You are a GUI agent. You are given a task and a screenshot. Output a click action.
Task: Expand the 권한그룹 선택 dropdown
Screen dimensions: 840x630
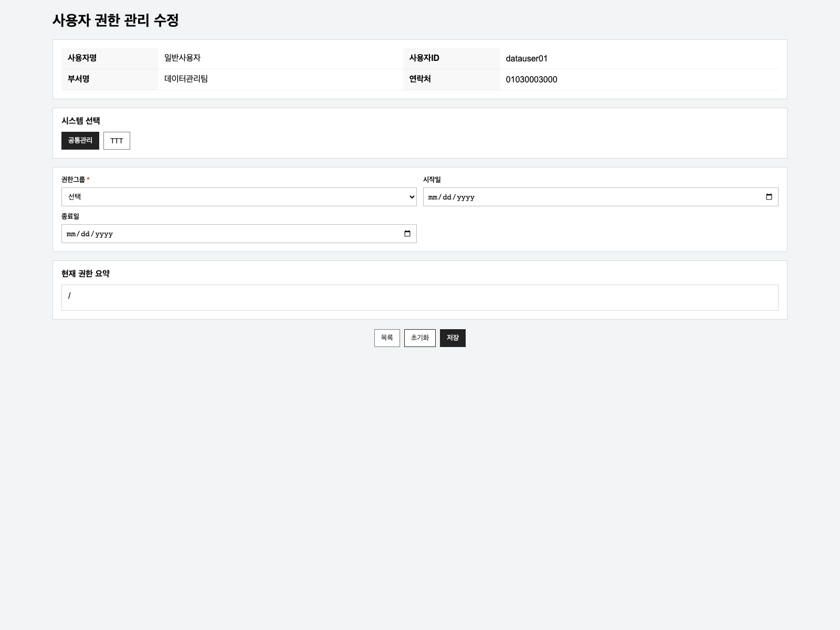[x=239, y=197]
